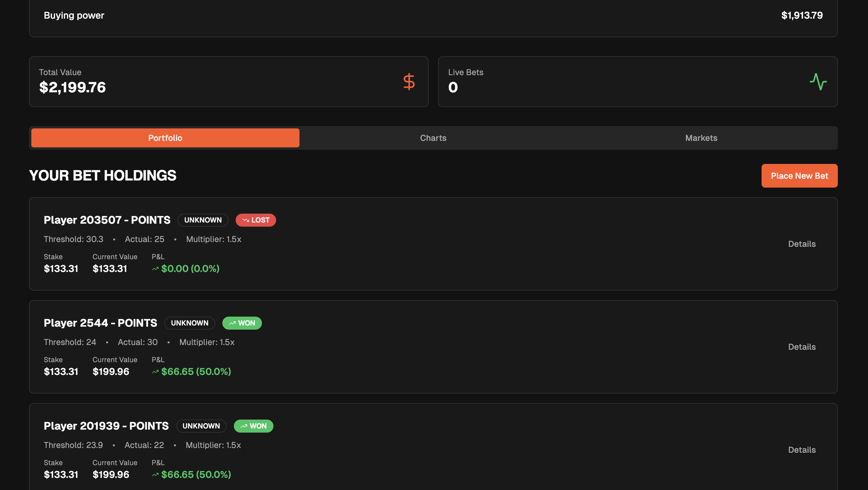
Task: Click the Buying power amount $1,913.79
Action: point(801,15)
